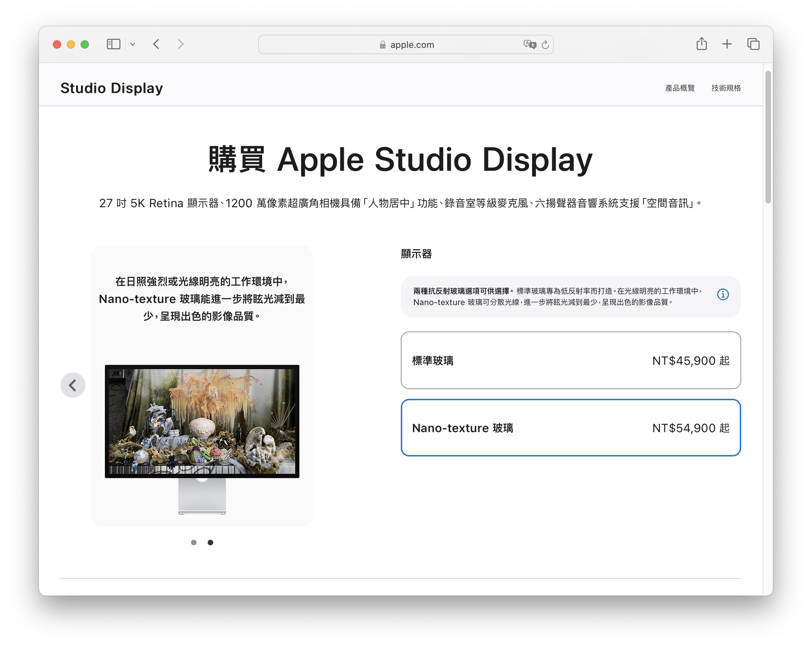Click the Studio Display page title
Viewport: 812px width, 647px height.
tap(111, 88)
